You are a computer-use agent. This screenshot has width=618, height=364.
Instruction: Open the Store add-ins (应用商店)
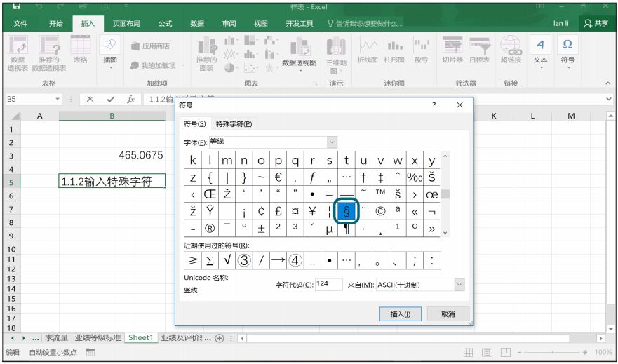[151, 46]
